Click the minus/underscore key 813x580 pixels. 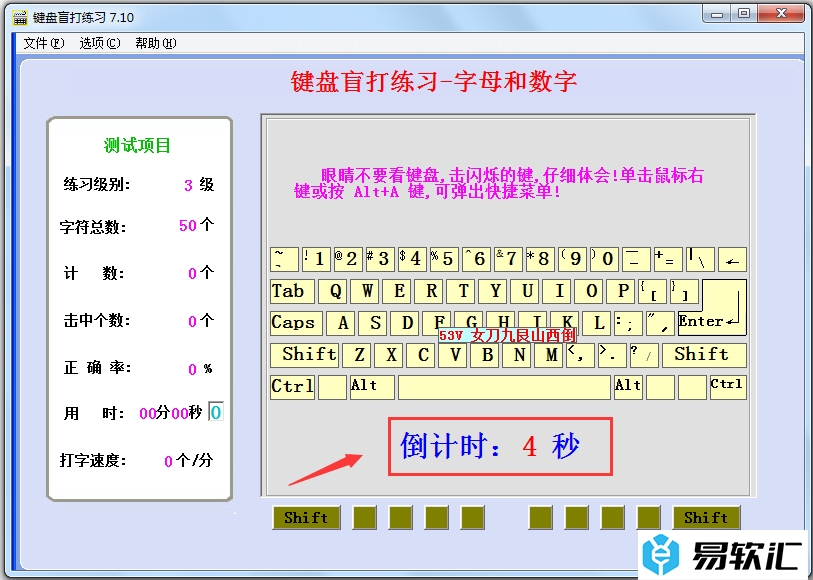coord(637,260)
